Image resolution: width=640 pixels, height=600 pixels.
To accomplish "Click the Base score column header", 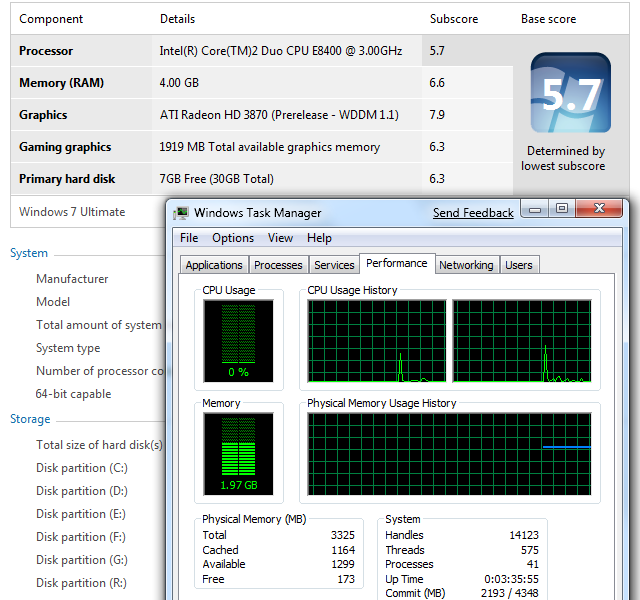I will point(548,19).
